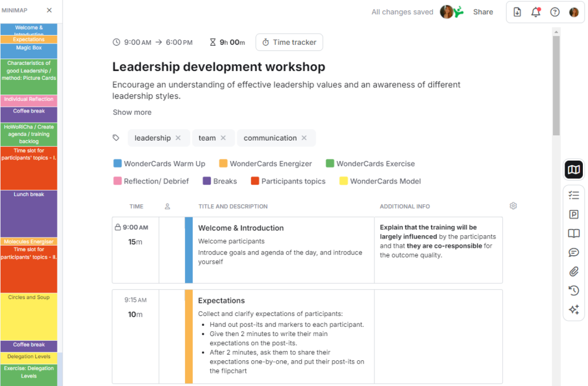Open the AI sparkle assistant icon
Image resolution: width=588 pixels, height=386 pixels.
[x=574, y=310]
